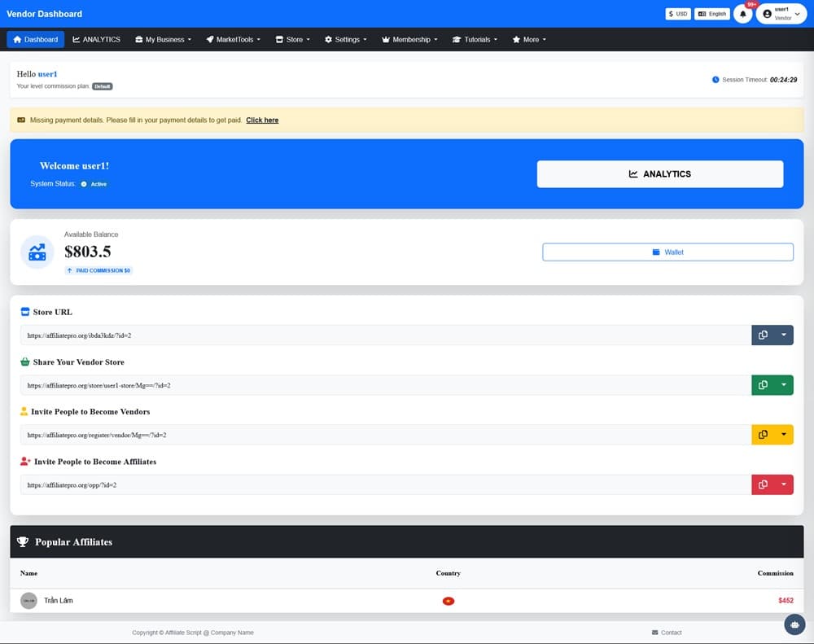Open the chat bot icon at bottom right
The height and width of the screenshot is (644, 814).
tap(794, 624)
